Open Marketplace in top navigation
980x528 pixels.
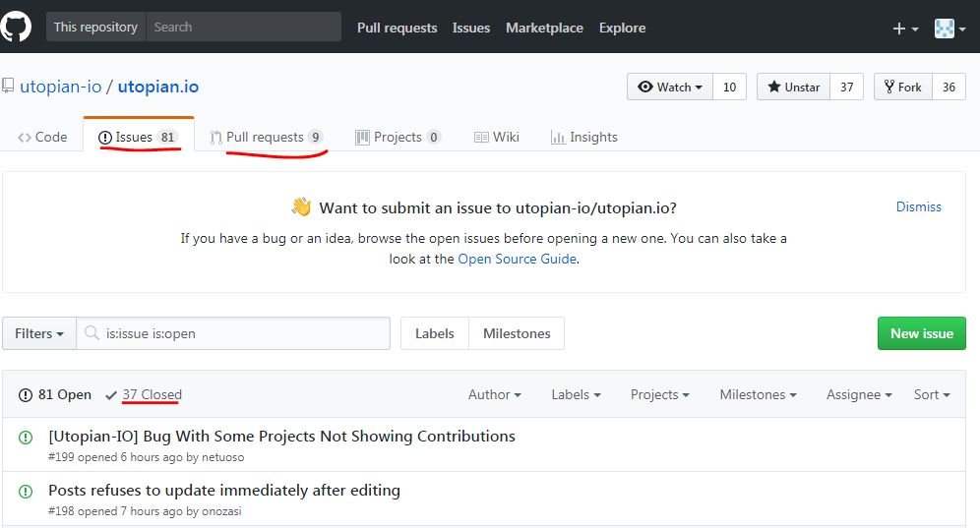click(544, 28)
